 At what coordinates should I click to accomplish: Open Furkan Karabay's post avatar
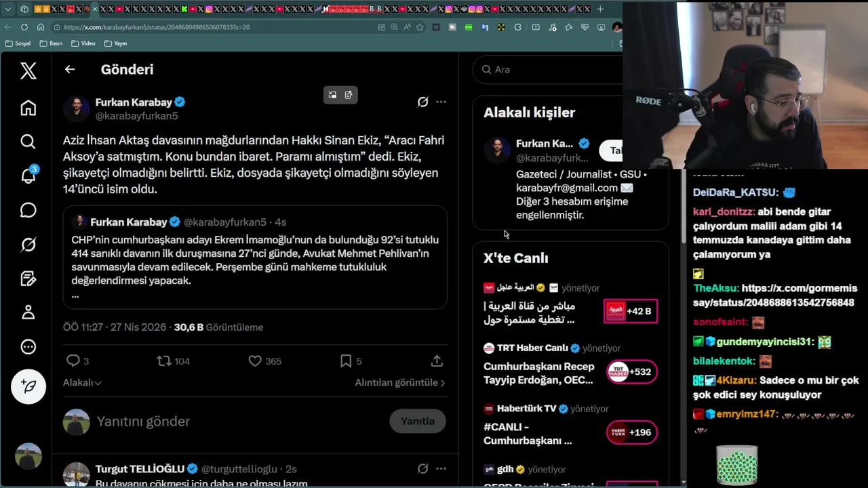[77, 108]
